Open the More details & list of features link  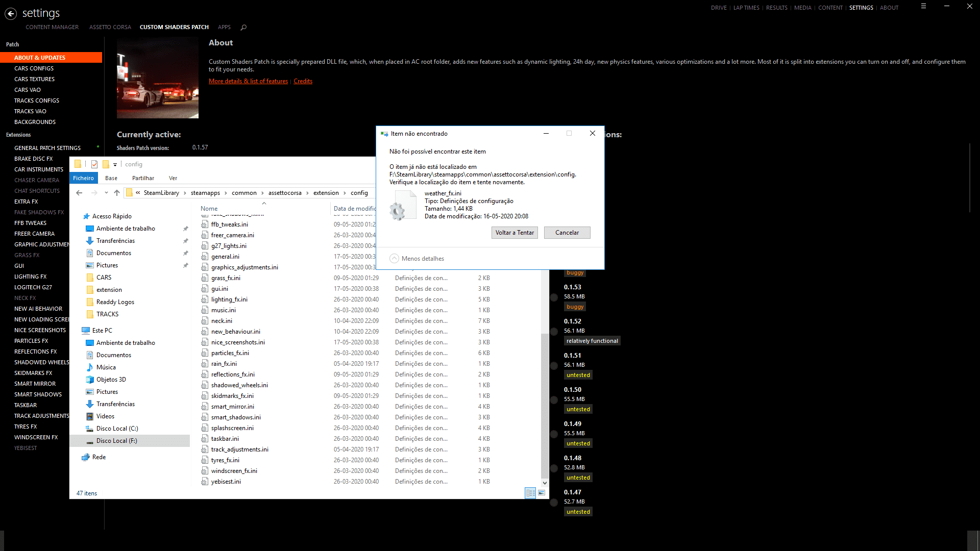248,81
